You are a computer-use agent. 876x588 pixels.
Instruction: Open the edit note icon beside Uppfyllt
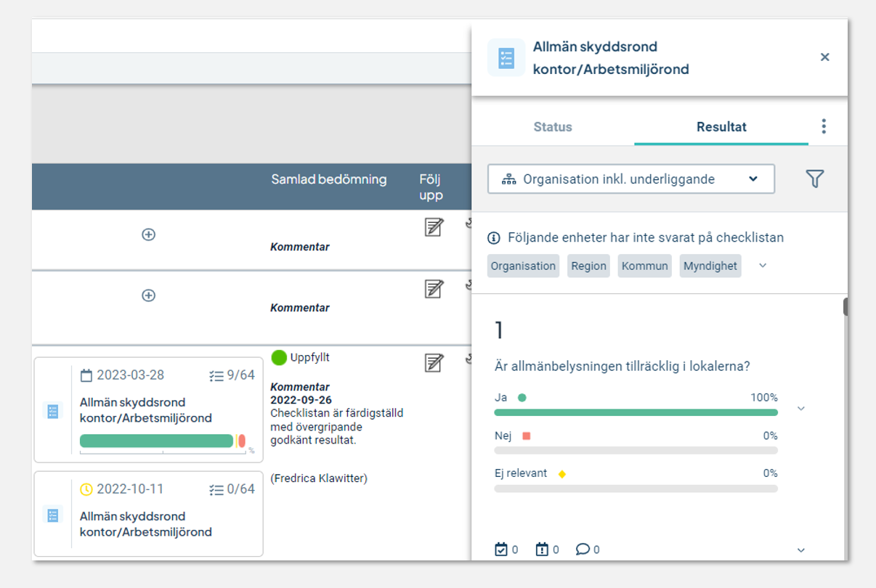[434, 362]
